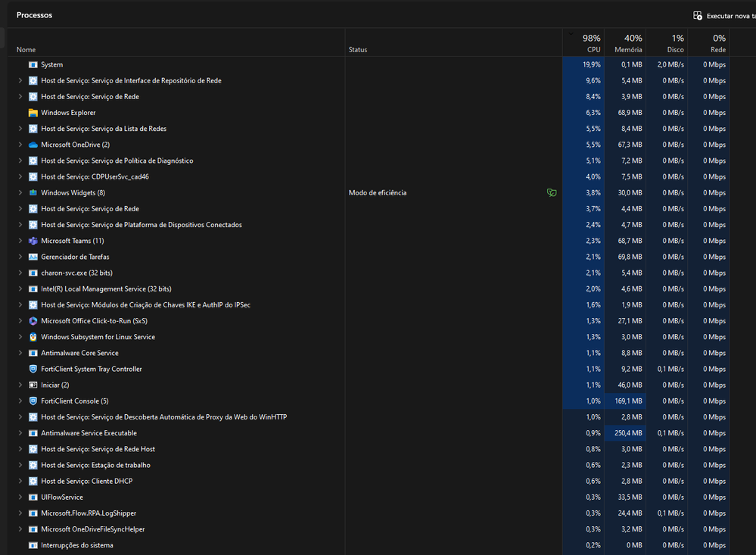Select Host de Serviço: Serviço da Lista de Redes

click(104, 129)
